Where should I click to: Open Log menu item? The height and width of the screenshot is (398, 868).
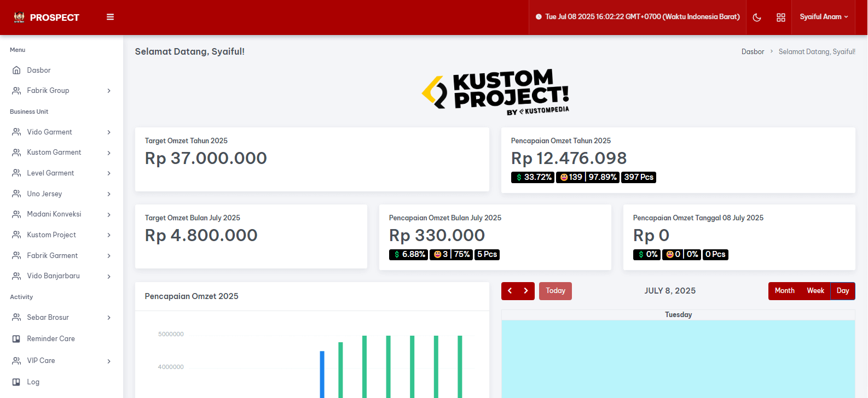point(61,382)
